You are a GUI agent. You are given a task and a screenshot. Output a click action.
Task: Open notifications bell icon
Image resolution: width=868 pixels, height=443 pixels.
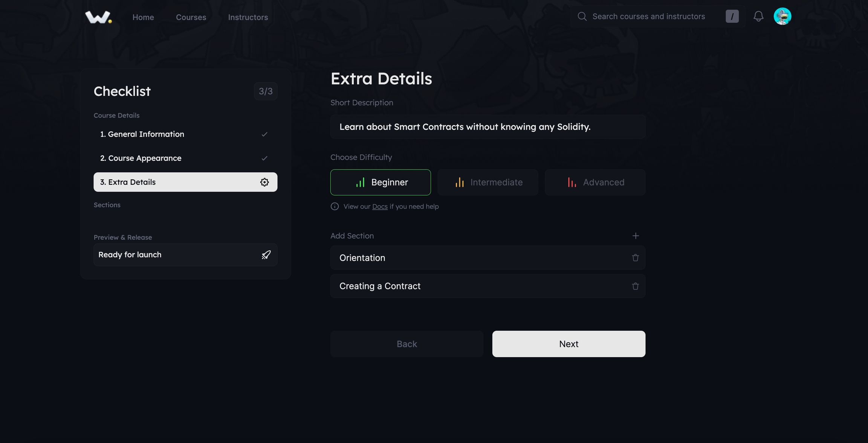coord(758,17)
